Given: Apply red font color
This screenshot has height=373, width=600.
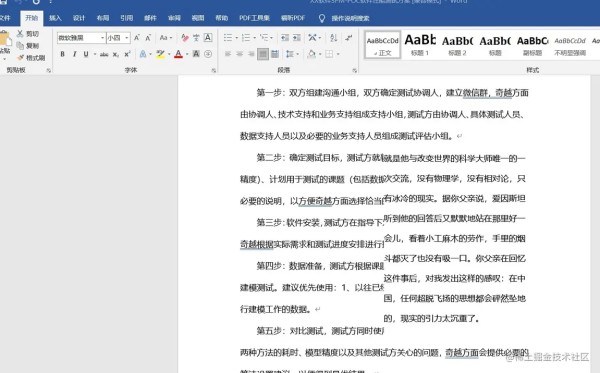Looking at the screenshot, I should click(178, 54).
